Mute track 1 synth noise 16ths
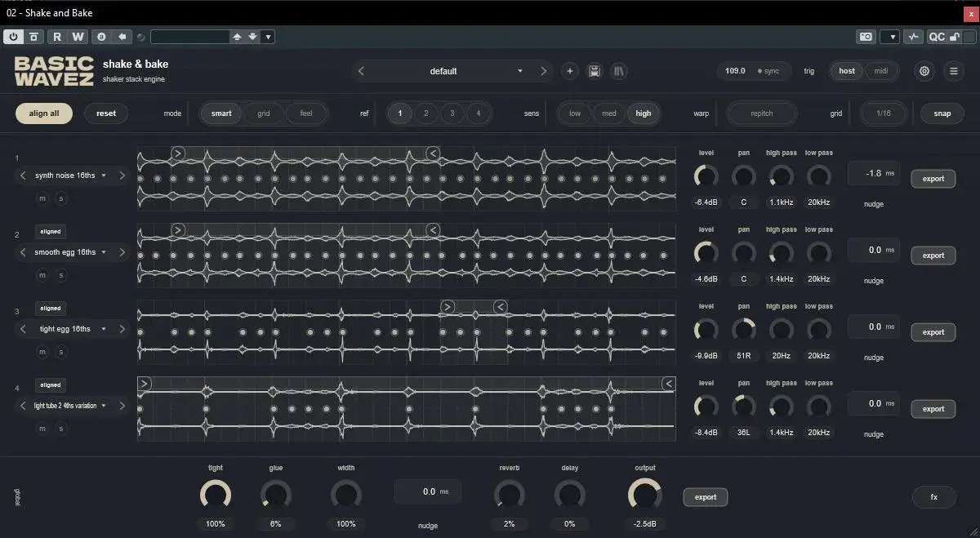This screenshot has height=538, width=980. click(x=42, y=198)
